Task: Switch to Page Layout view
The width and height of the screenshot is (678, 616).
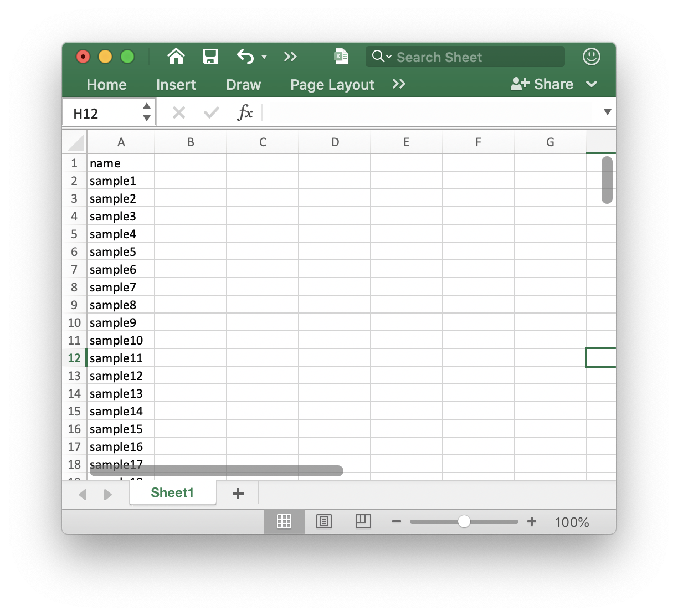Action: click(x=324, y=521)
